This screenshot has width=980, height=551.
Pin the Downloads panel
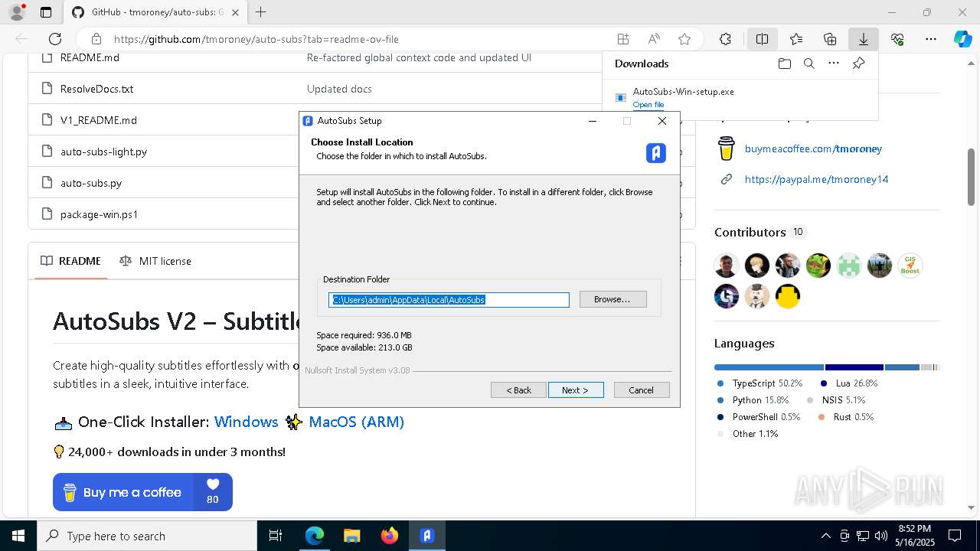pos(858,64)
